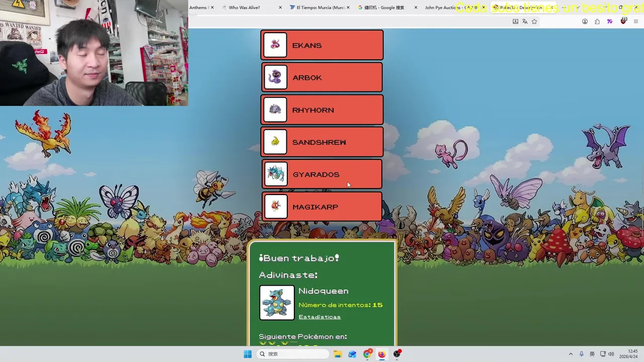644x362 pixels.
Task: Close the Google 搜索 tab
Action: tap(416, 8)
